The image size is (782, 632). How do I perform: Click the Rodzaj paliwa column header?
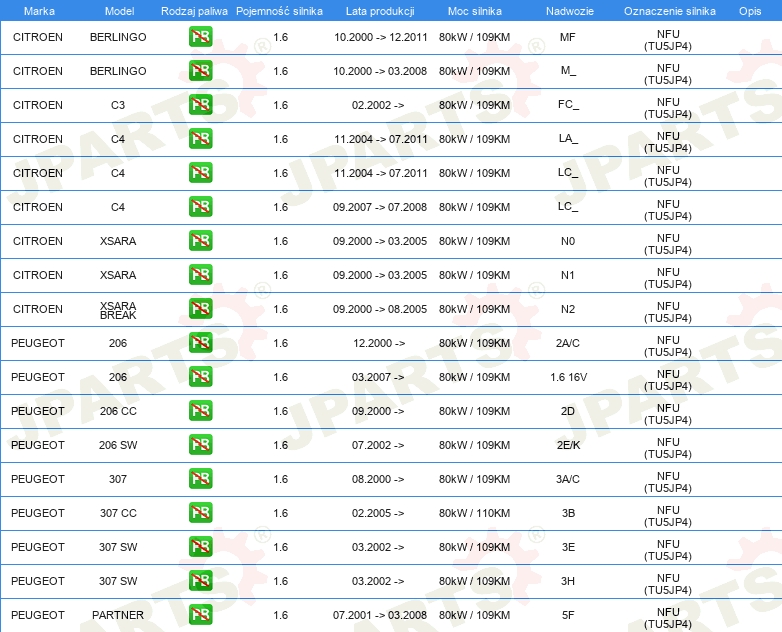pos(194,11)
